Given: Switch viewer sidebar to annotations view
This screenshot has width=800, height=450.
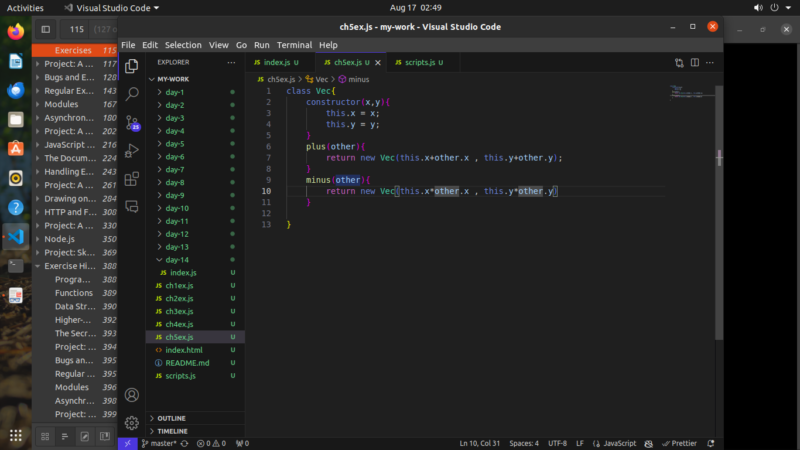Looking at the screenshot, I should point(85,436).
